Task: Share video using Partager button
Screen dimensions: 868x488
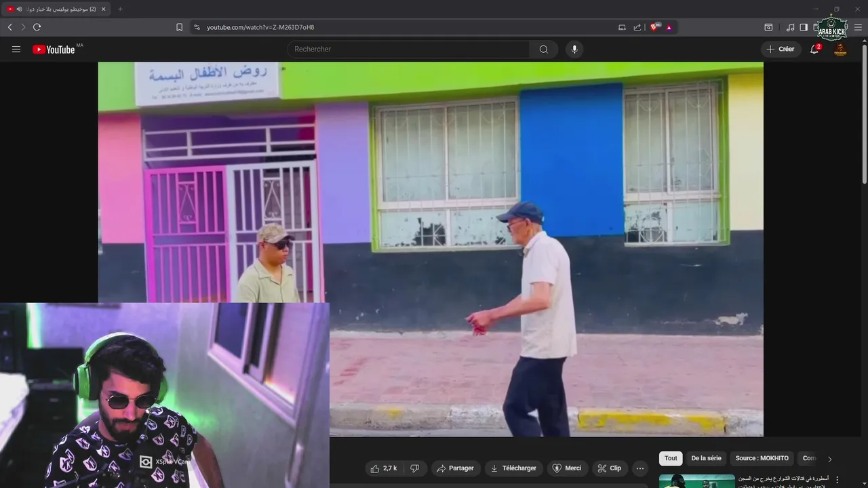Action: pyautogui.click(x=456, y=468)
